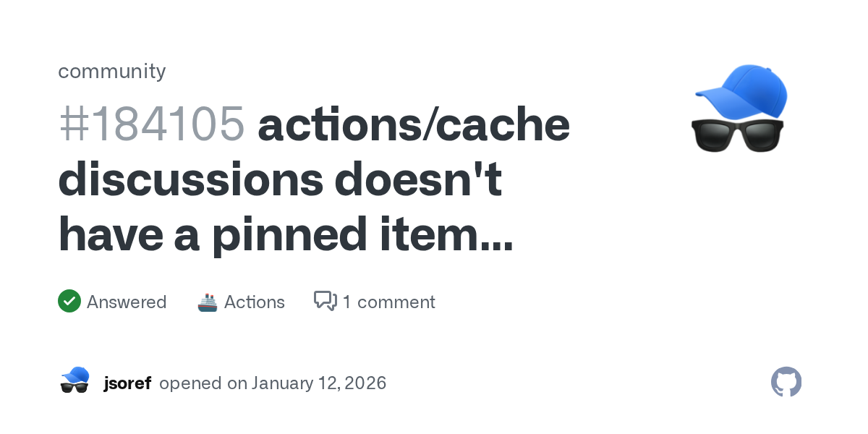The height and width of the screenshot is (434, 868).
Task: Click the words "opened on" beside jsoref
Action: pos(203,383)
